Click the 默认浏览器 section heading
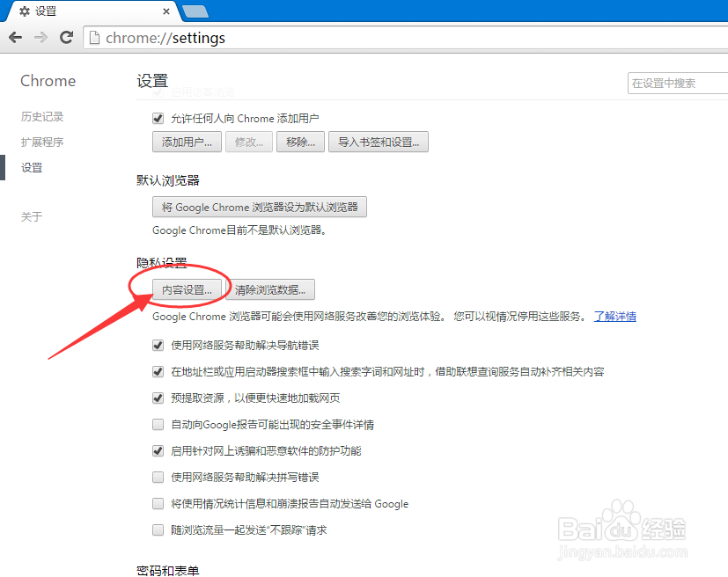This screenshot has width=728, height=577. (x=168, y=180)
